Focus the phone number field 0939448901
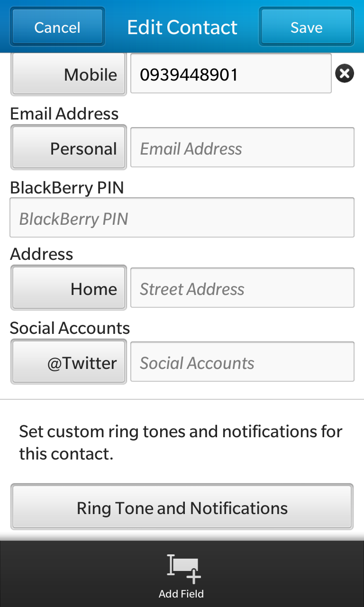The image size is (364, 607). (x=231, y=74)
